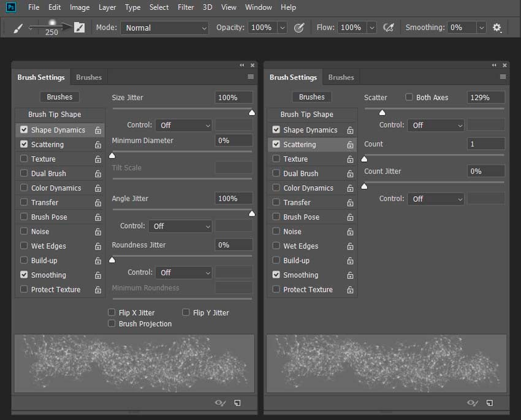Check the Both Axes option
Image resolution: width=521 pixels, height=420 pixels.
409,97
